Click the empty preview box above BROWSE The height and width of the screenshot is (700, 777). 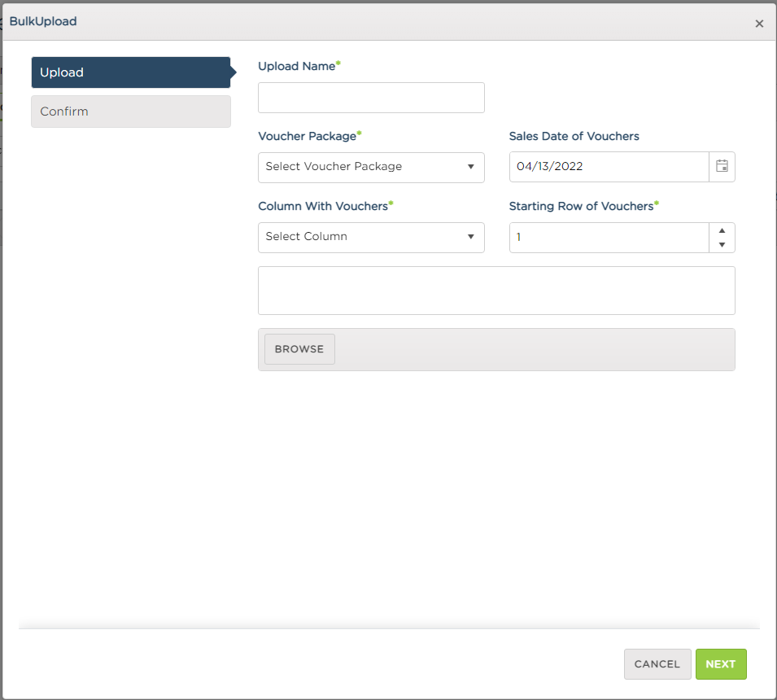496,291
